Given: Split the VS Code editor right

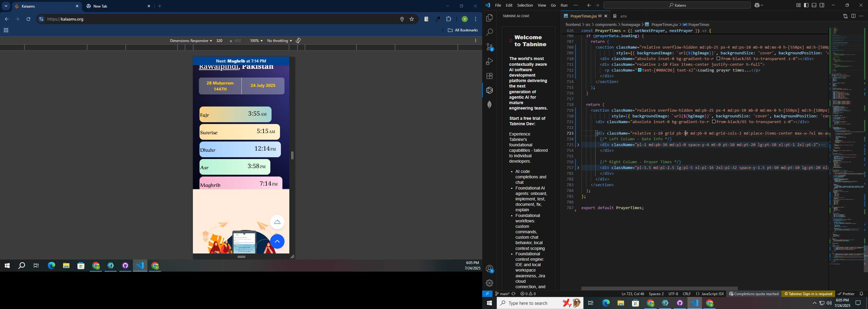Looking at the screenshot, I should pos(853,16).
